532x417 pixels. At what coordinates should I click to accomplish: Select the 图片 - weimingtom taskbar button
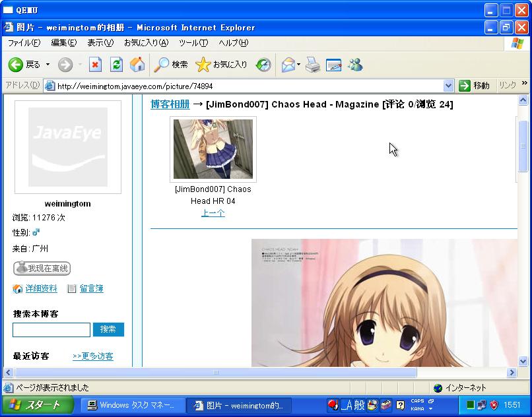tap(239, 405)
